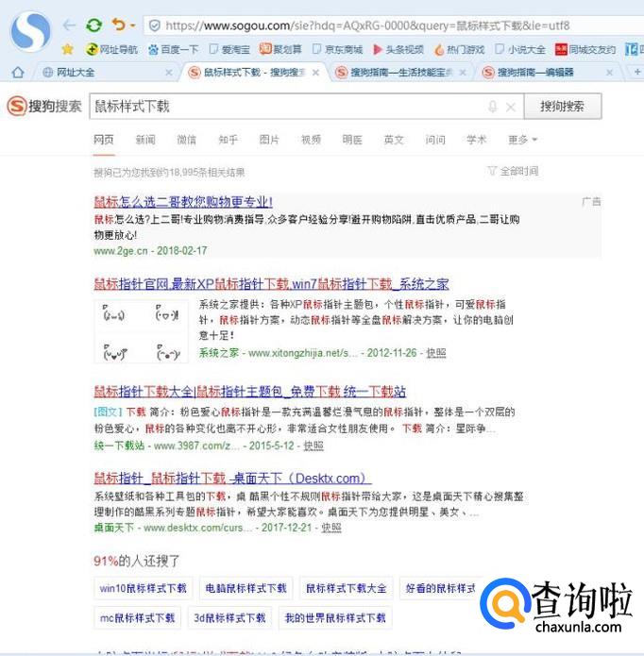Select the 知乎 search category
The width and height of the screenshot is (644, 656).
229,140
